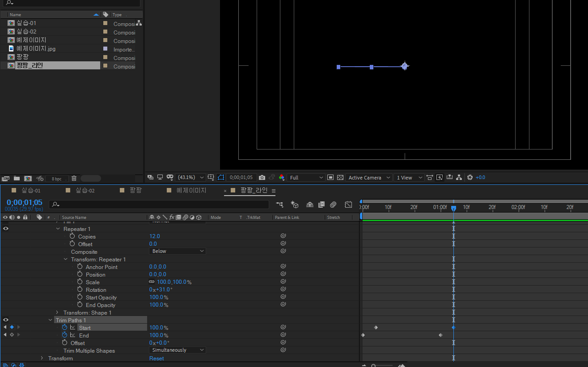
Task: Collapse Transform: Repeater 1 group
Action: pyautogui.click(x=66, y=259)
